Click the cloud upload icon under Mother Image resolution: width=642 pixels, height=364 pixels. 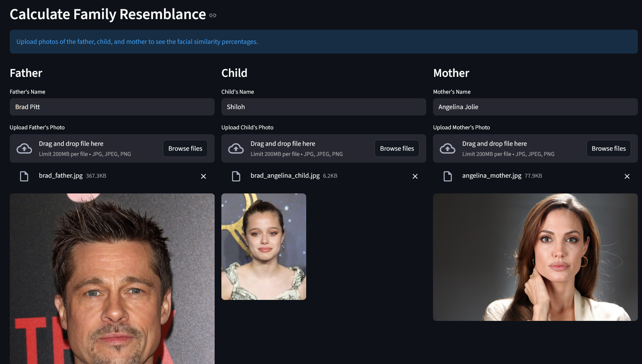click(x=448, y=148)
